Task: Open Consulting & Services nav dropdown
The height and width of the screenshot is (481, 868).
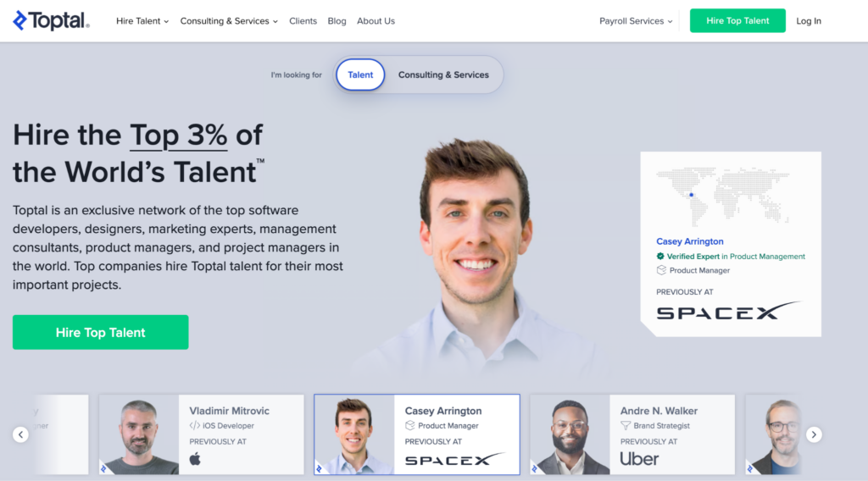Action: click(x=229, y=21)
